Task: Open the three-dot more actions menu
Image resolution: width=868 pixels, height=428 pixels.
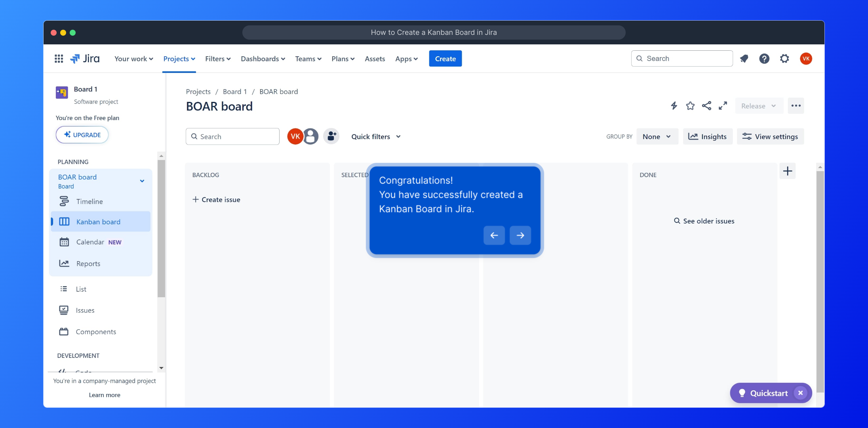Action: [x=796, y=106]
